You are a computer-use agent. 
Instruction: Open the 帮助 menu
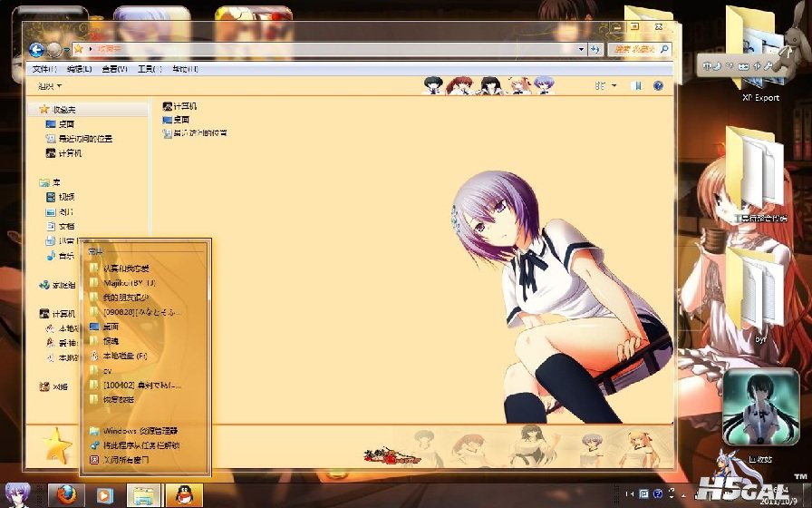[185, 69]
